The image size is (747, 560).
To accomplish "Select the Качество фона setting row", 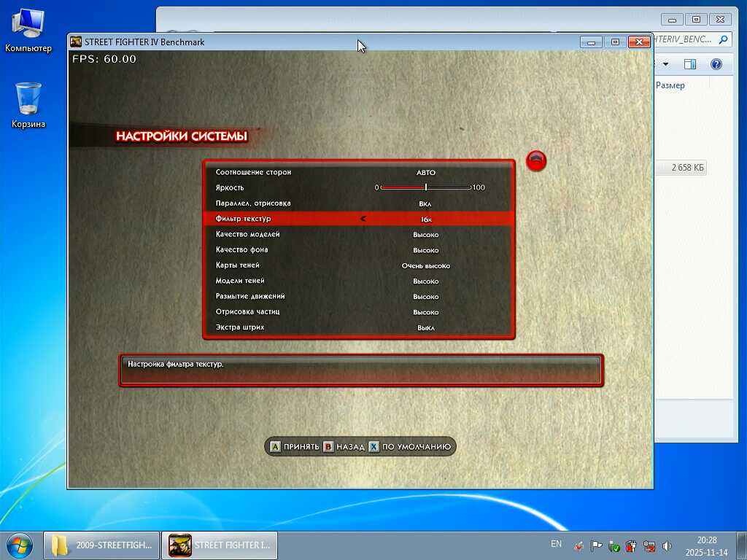I will click(x=359, y=250).
